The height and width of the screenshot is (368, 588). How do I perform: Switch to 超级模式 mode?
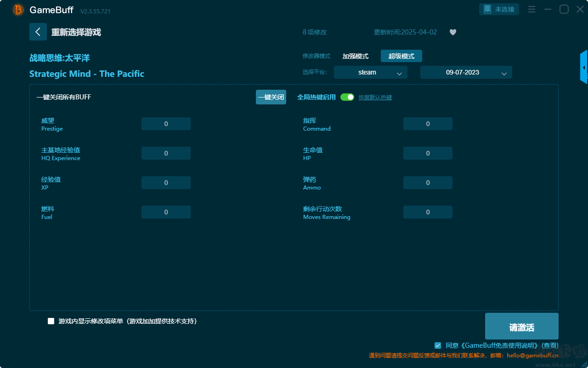click(401, 56)
